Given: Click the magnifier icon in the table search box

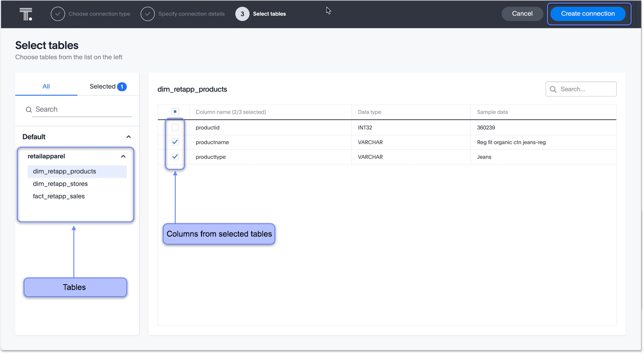Looking at the screenshot, I should (x=553, y=89).
